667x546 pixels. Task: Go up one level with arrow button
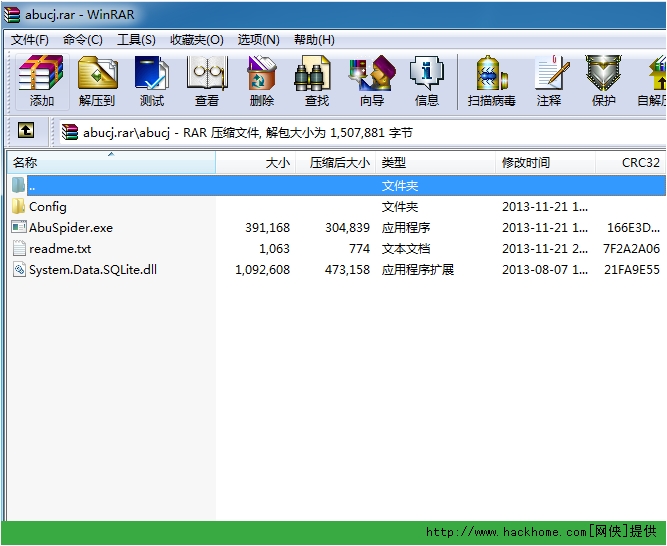[26, 130]
